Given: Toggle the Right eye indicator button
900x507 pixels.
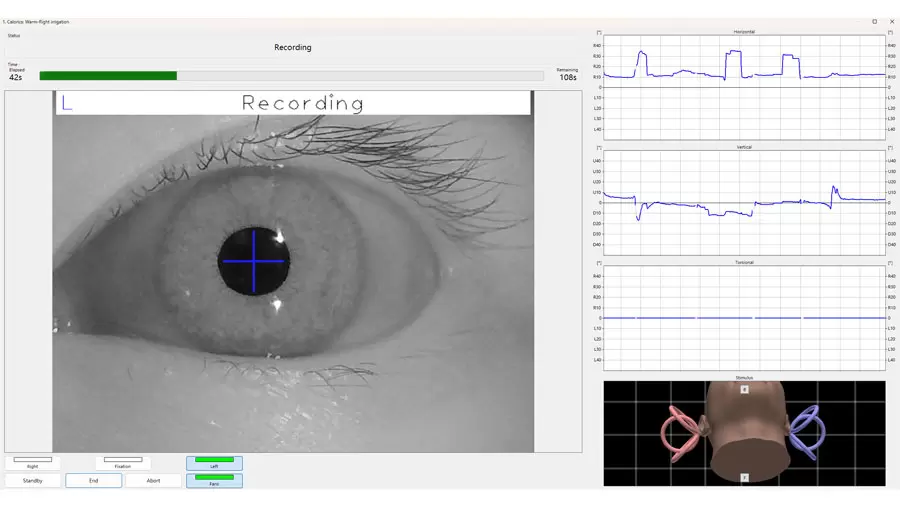Looking at the screenshot, I should point(33,463).
